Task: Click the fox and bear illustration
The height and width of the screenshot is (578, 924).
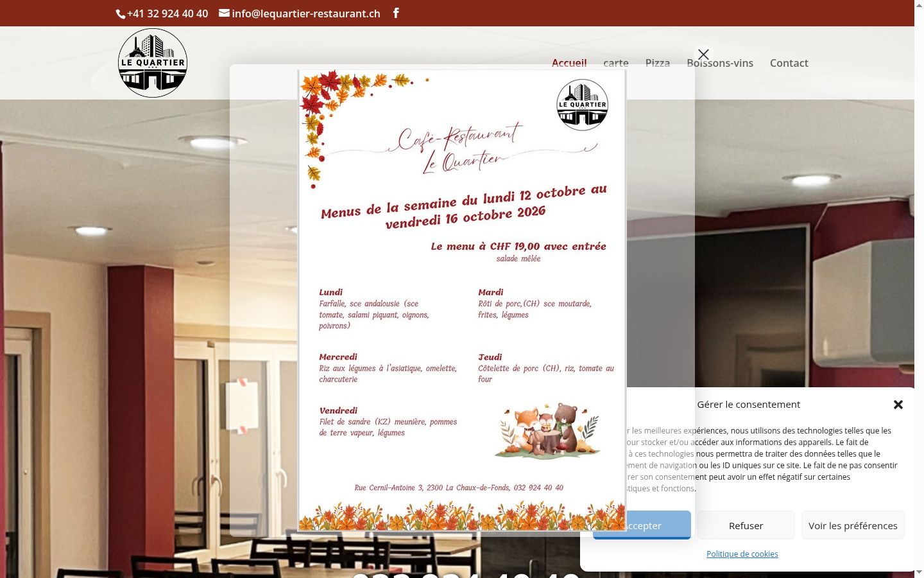Action: coord(547,430)
